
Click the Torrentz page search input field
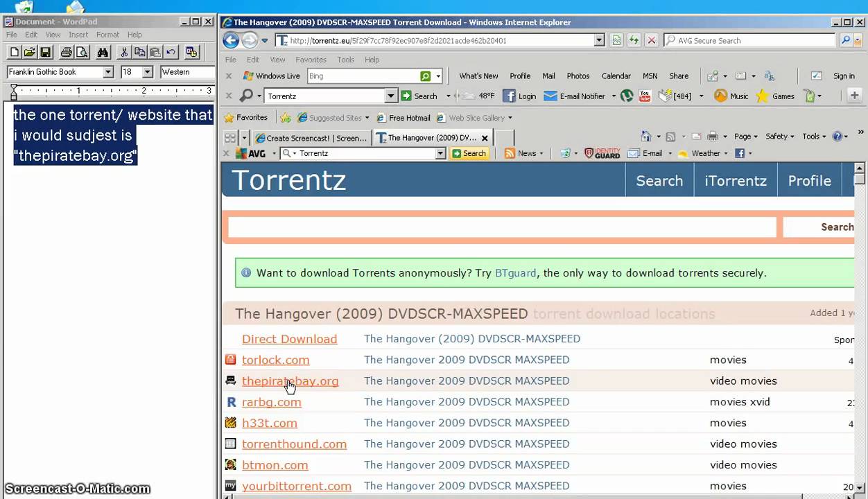point(502,227)
